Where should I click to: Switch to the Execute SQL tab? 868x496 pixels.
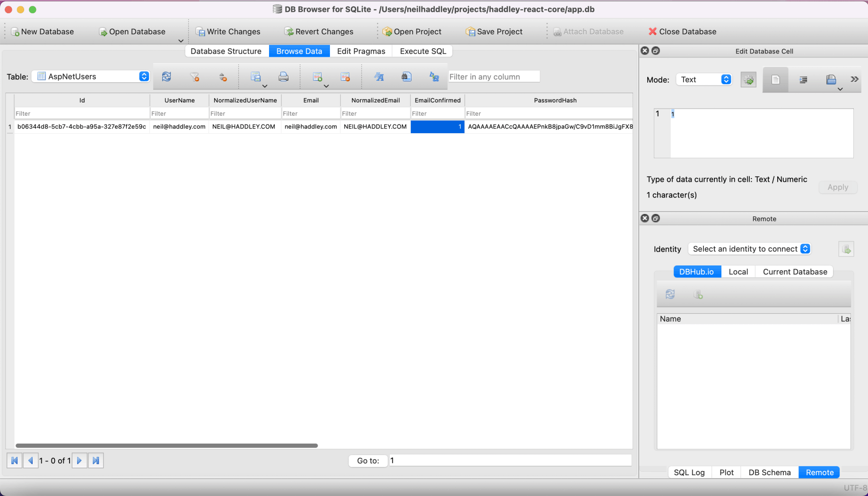(423, 51)
